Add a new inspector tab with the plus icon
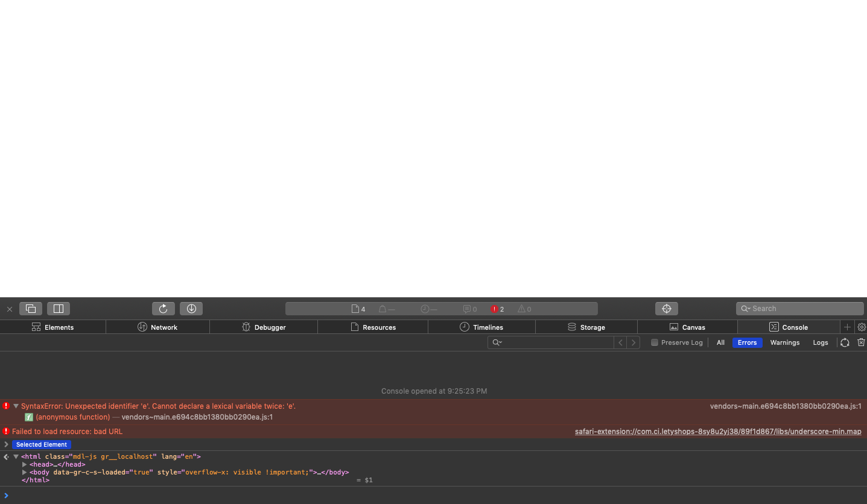Viewport: 867px width, 504px height. click(x=848, y=327)
